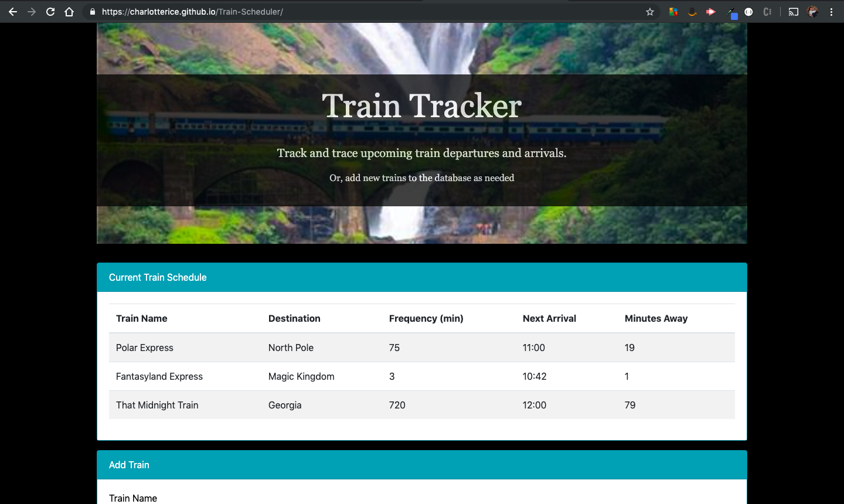The image size is (844, 504).
Task: Open the gray C extension
Action: 767,12
